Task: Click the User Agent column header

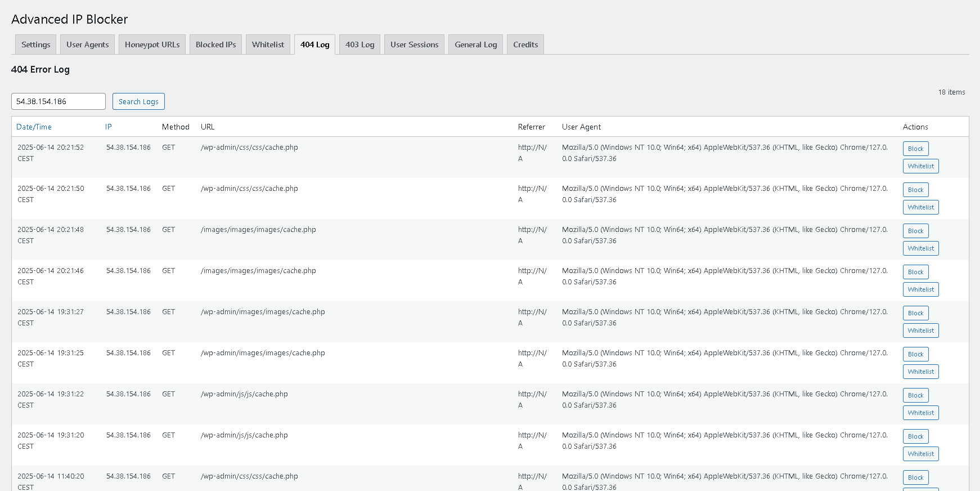Action: 581,127
